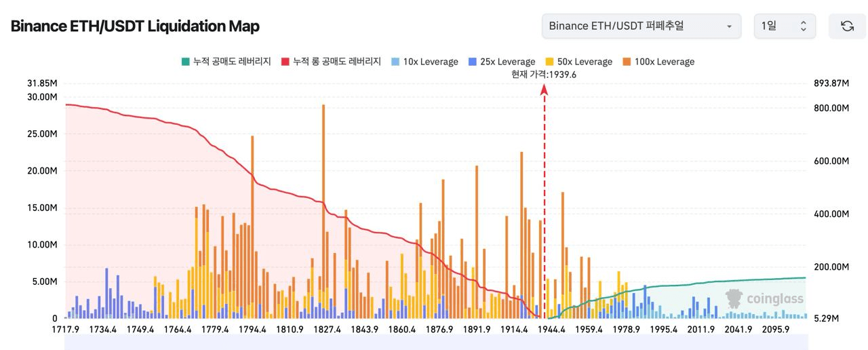Click the right axis value 400.00M
The width and height of the screenshot is (868, 350).
coord(831,214)
